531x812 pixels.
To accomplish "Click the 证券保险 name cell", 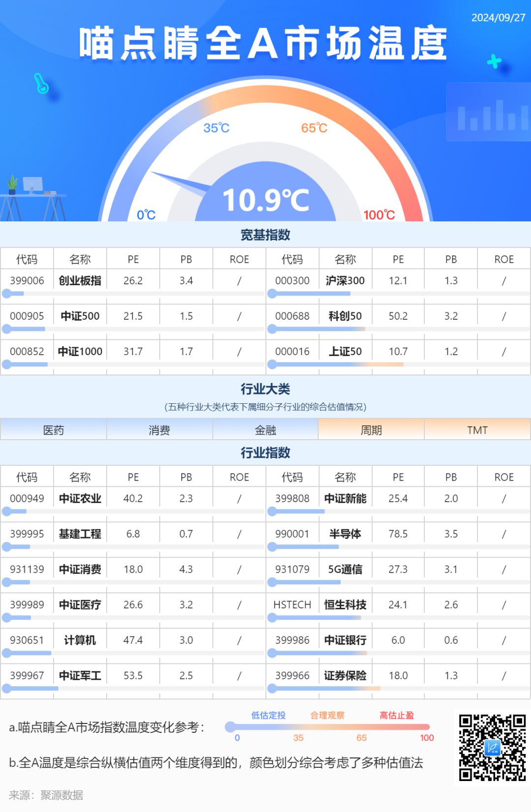I will pos(345,675).
